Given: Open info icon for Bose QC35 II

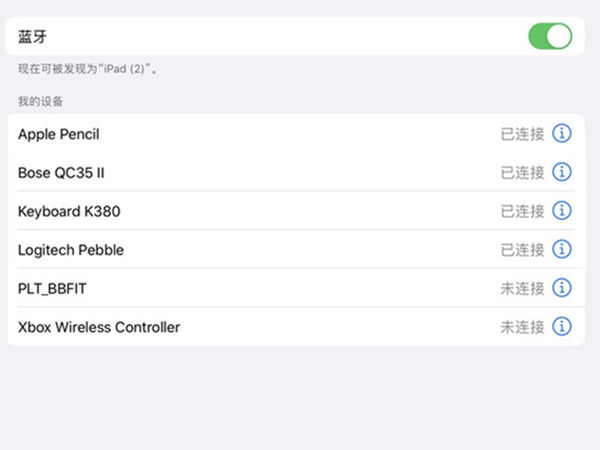Looking at the screenshot, I should [562, 172].
